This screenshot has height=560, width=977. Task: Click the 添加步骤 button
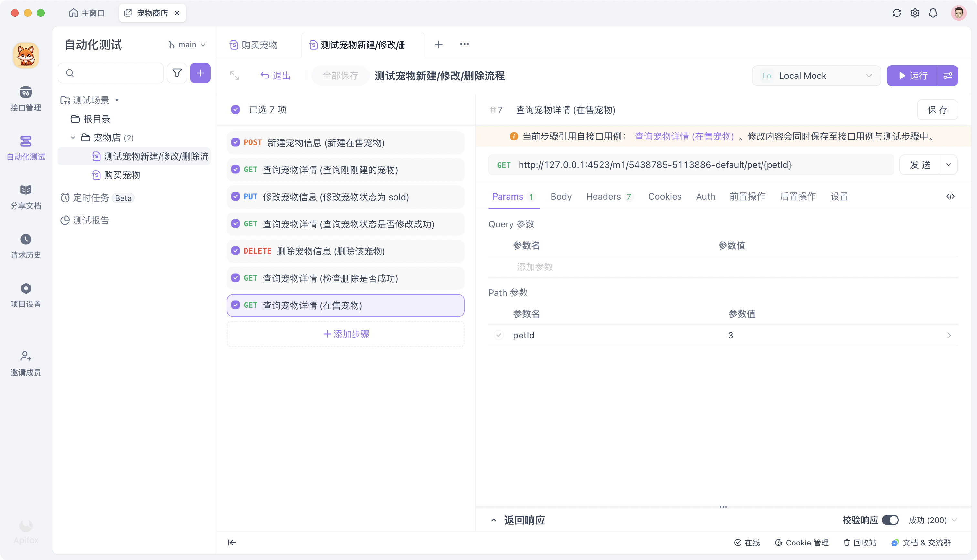pos(345,334)
